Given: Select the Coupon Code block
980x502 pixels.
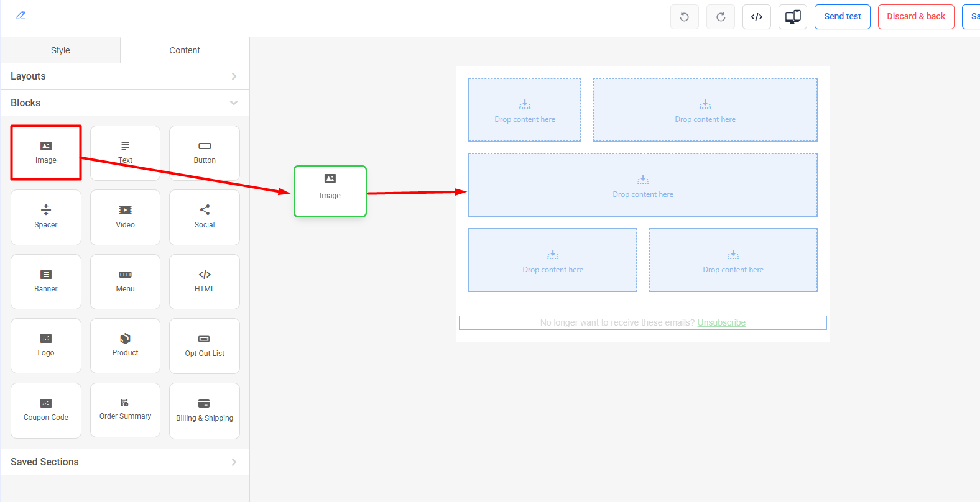Looking at the screenshot, I should [46, 410].
